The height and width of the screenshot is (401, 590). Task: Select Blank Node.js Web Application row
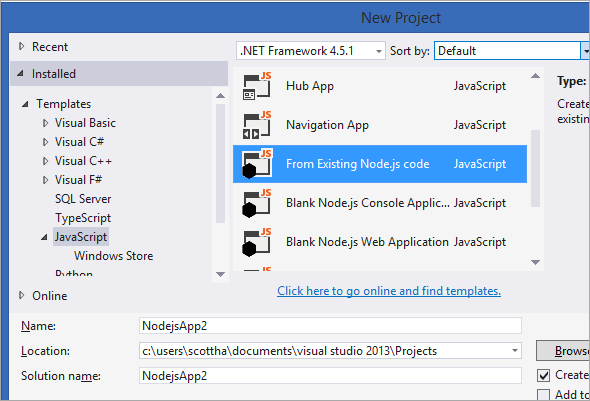(x=380, y=242)
